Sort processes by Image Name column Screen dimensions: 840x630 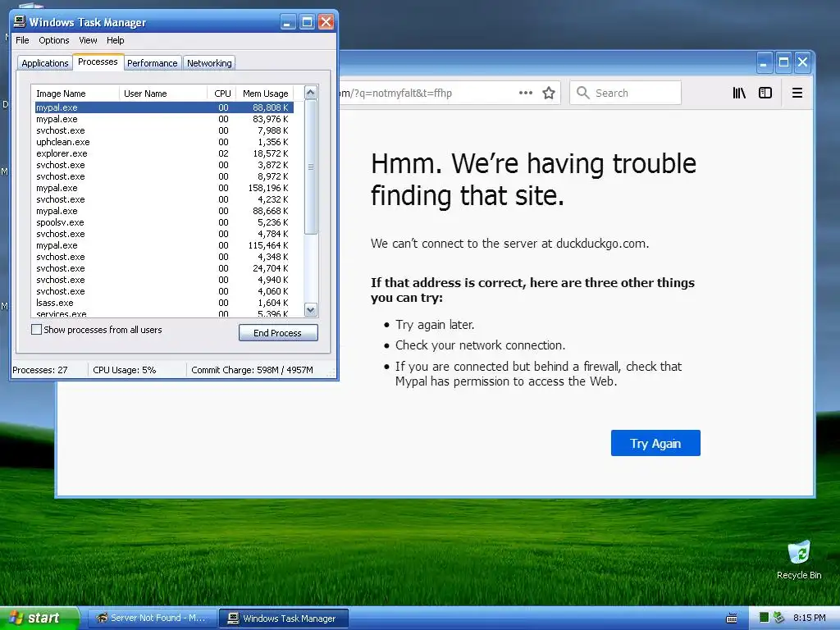point(75,94)
